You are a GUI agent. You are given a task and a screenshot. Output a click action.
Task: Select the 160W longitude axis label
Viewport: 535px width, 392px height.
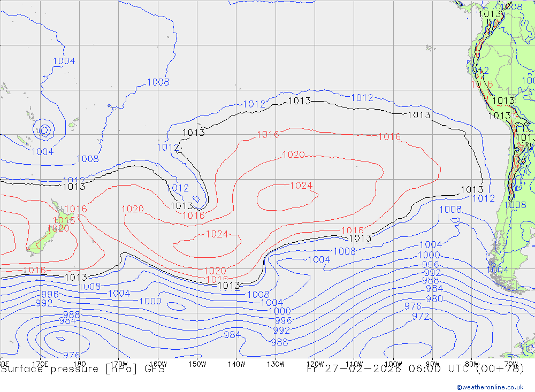tap(158, 364)
